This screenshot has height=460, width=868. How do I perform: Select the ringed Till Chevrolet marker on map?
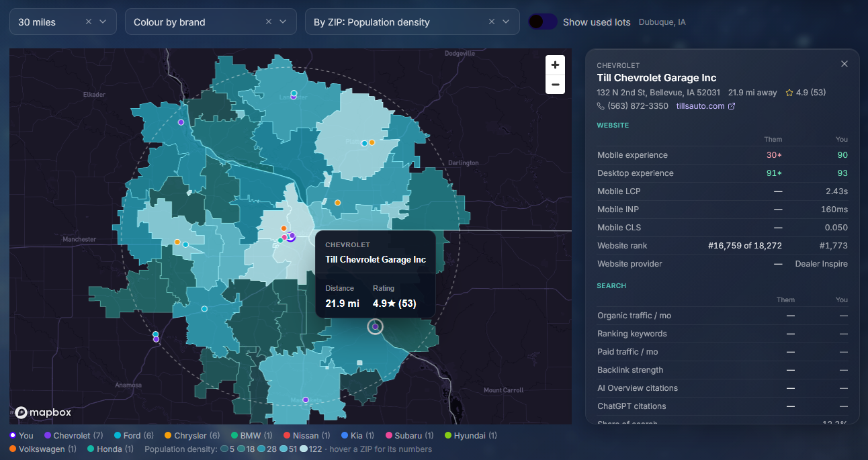point(375,326)
